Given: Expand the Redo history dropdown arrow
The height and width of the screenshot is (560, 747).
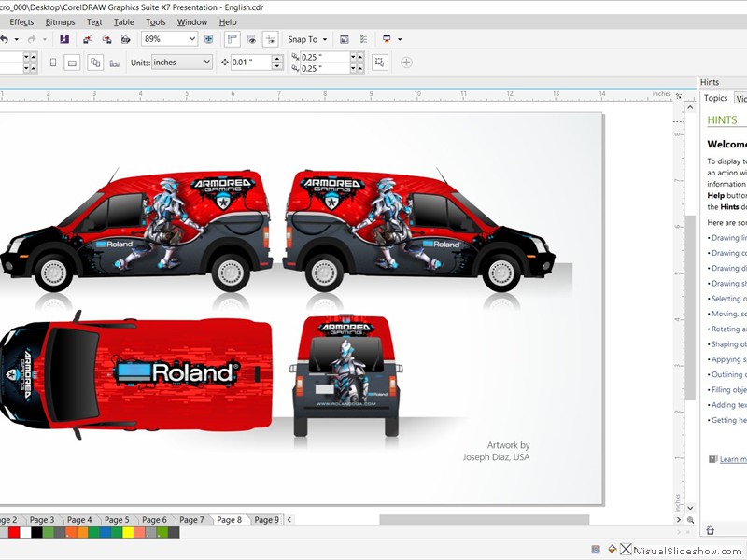Looking at the screenshot, I should tap(45, 39).
